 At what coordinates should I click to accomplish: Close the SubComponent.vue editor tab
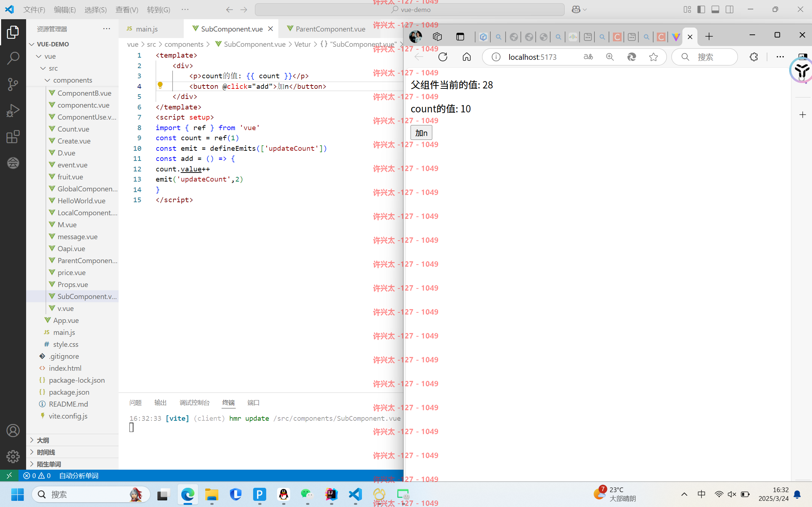click(x=271, y=29)
